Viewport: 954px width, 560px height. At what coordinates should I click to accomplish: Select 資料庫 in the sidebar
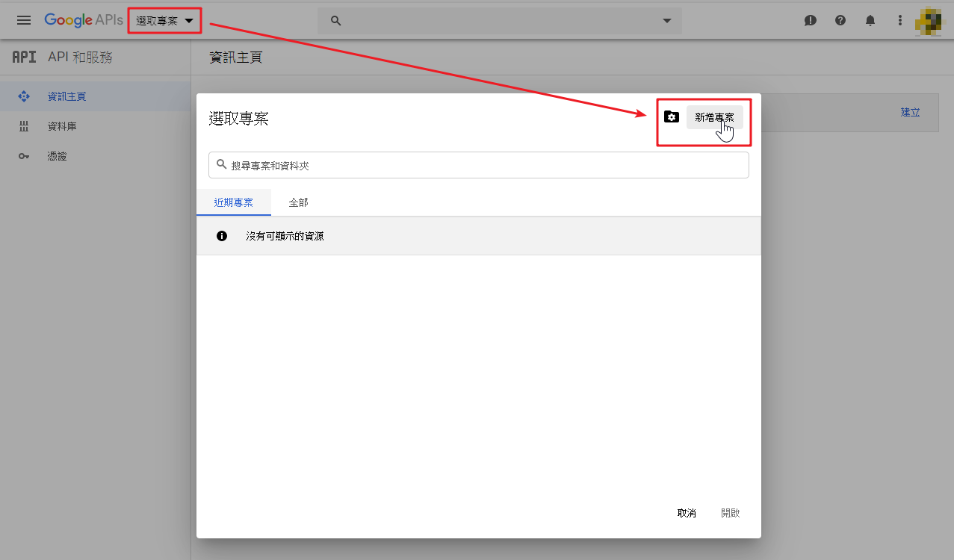coord(62,126)
